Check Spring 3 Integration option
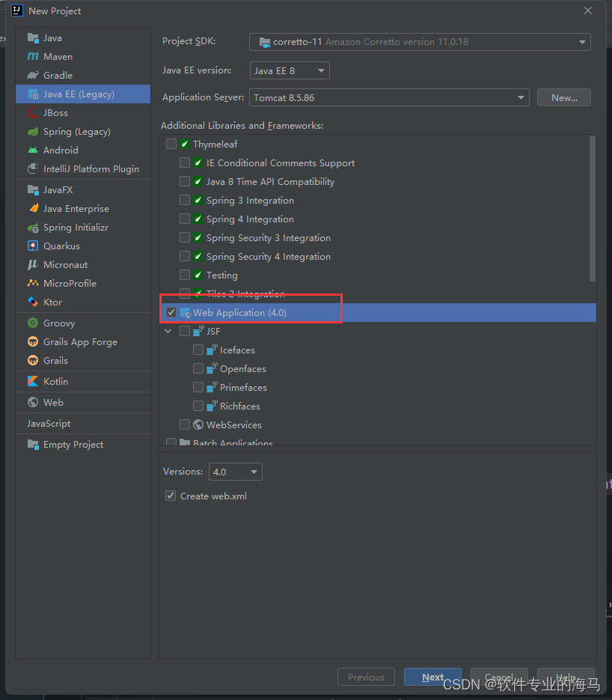The height and width of the screenshot is (700, 612). 185,201
